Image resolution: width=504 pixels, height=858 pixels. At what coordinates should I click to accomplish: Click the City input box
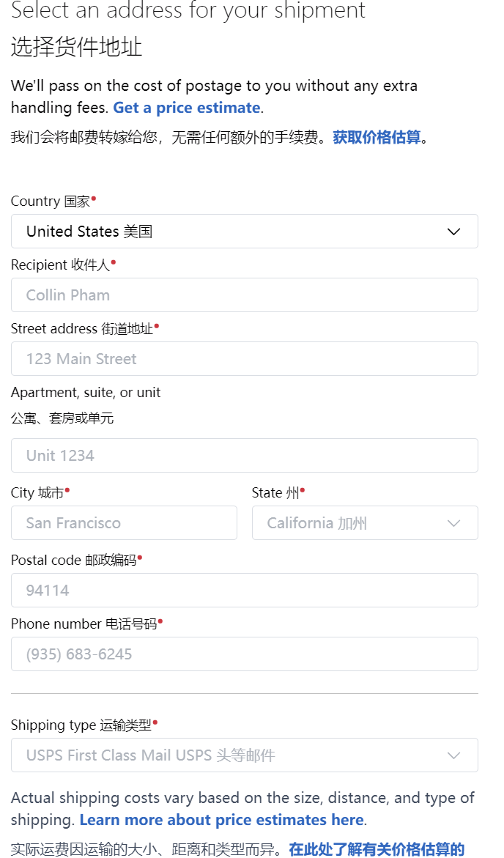[124, 523]
